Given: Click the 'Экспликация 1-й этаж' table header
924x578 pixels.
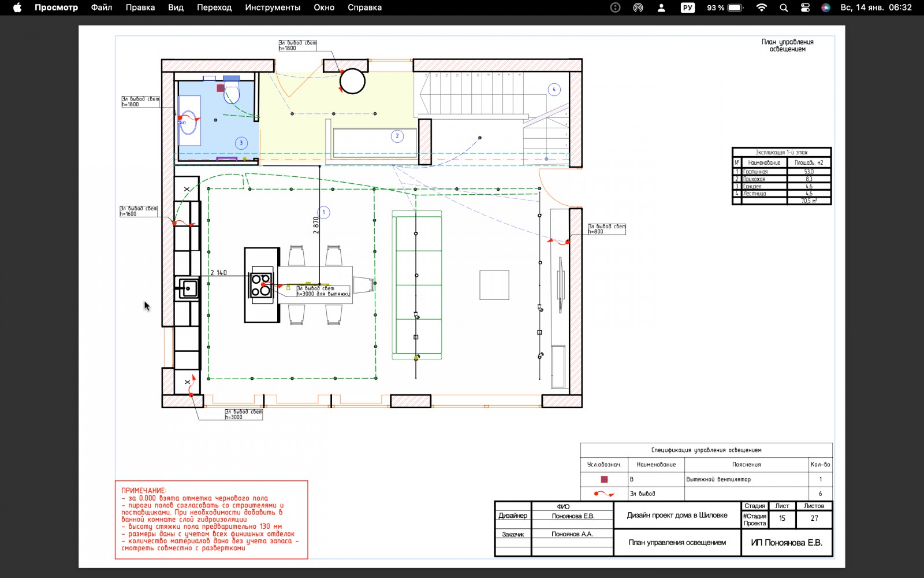Looking at the screenshot, I should [781, 153].
